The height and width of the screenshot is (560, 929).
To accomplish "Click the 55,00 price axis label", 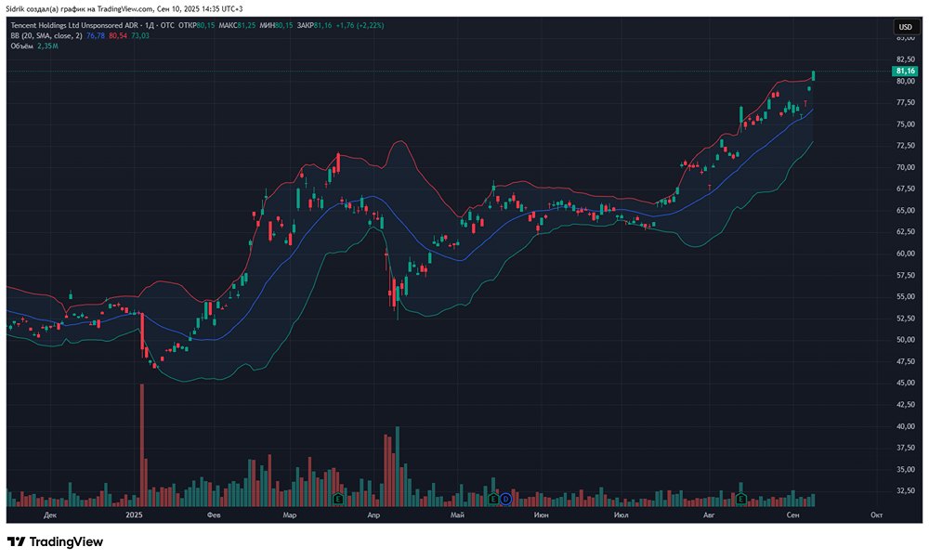I will 905,296.
